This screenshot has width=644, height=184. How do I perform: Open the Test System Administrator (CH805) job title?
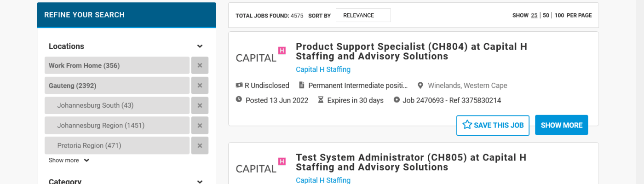click(411, 162)
